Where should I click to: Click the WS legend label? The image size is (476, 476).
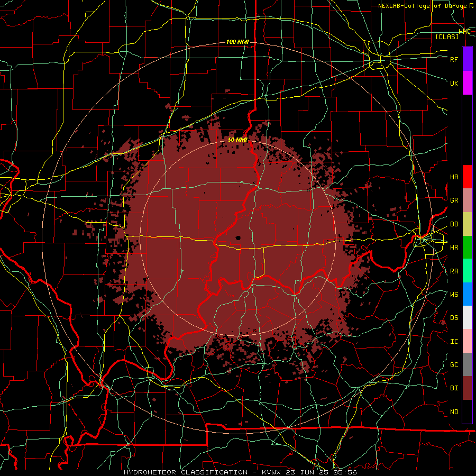(454, 295)
